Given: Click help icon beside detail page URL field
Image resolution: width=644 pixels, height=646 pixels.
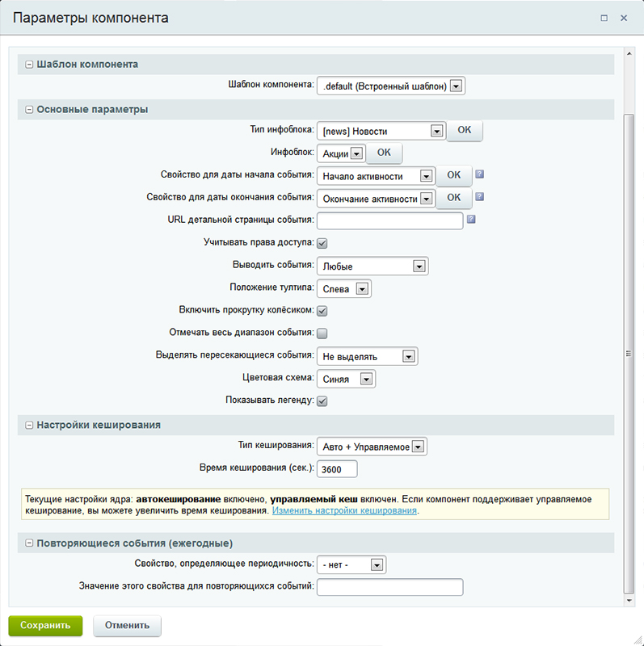Looking at the screenshot, I should click(471, 219).
